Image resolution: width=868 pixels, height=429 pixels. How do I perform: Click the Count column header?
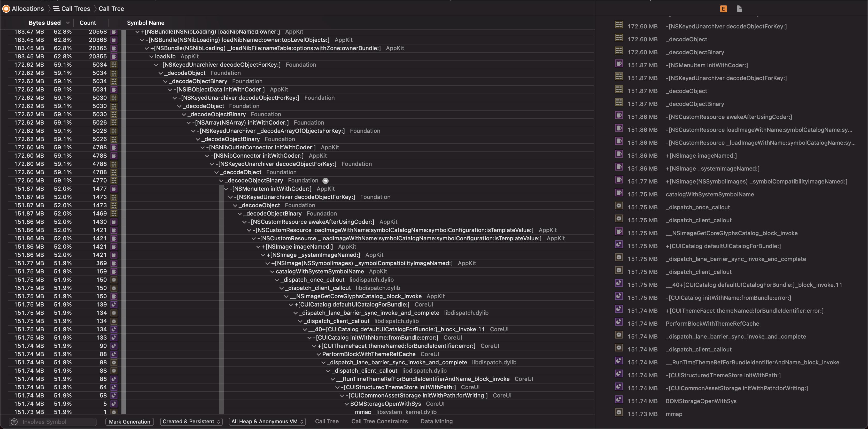point(88,23)
